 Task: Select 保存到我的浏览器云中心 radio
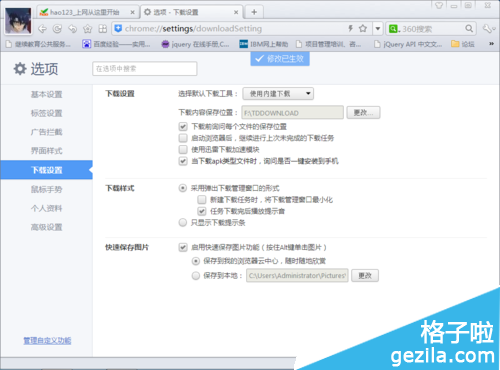coord(196,261)
